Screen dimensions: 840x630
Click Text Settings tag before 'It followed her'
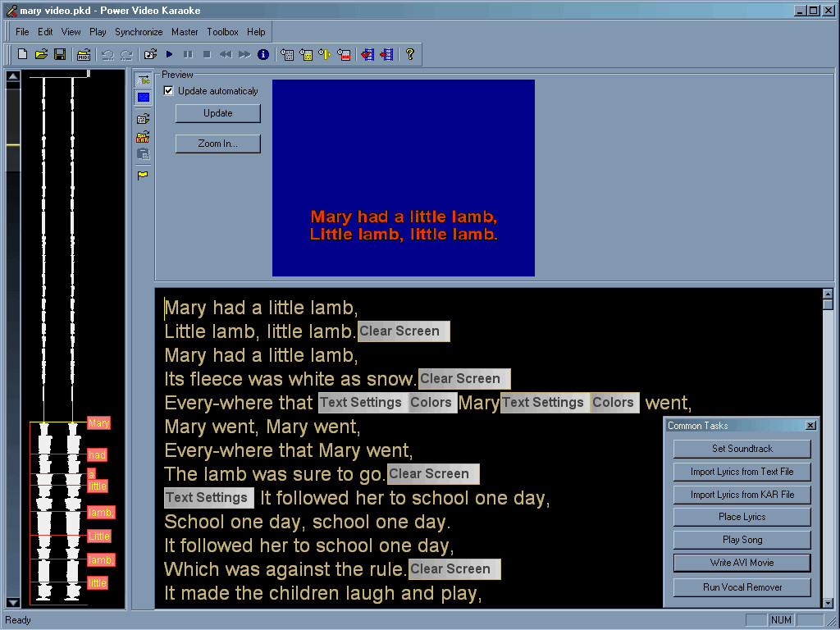pyautogui.click(x=209, y=498)
